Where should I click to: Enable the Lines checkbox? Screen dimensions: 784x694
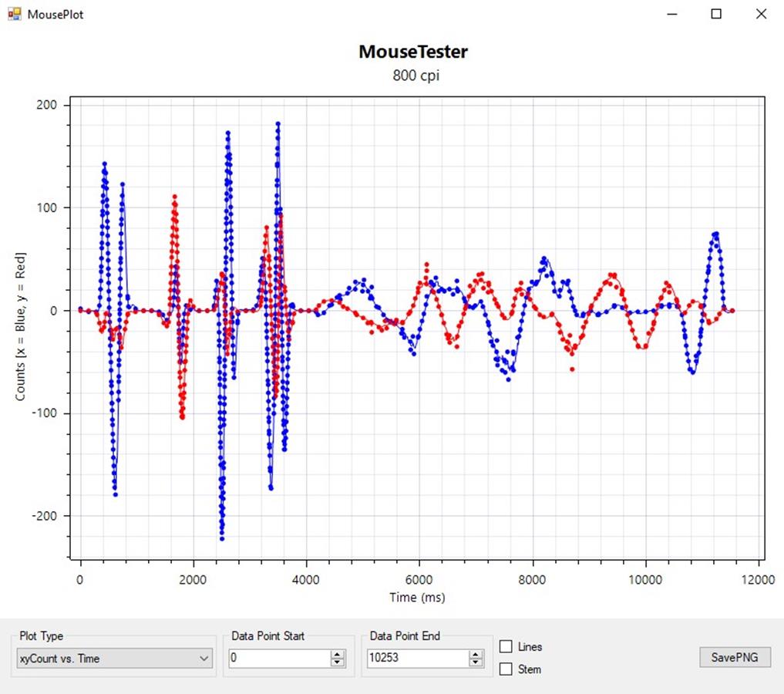pyautogui.click(x=506, y=646)
